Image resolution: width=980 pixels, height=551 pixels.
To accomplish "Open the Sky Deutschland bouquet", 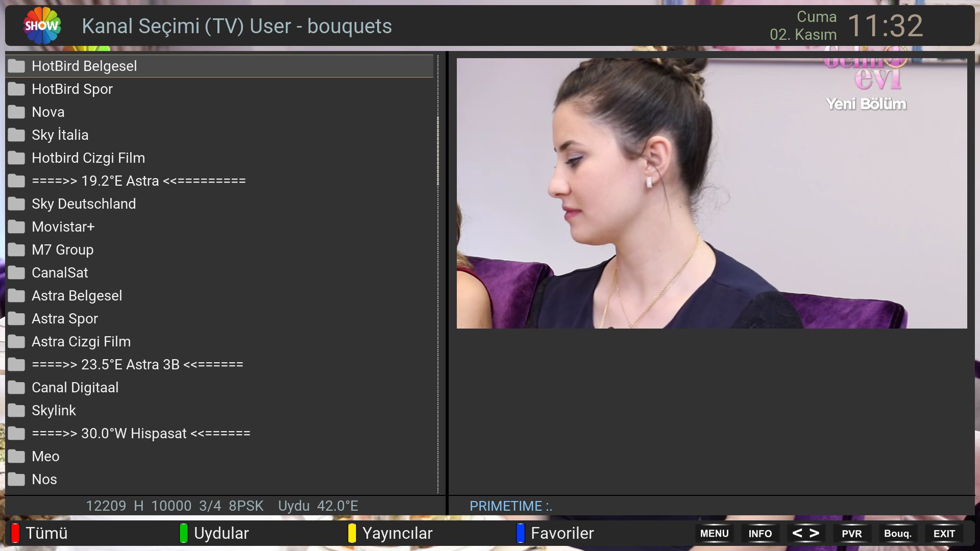I will click(219, 204).
